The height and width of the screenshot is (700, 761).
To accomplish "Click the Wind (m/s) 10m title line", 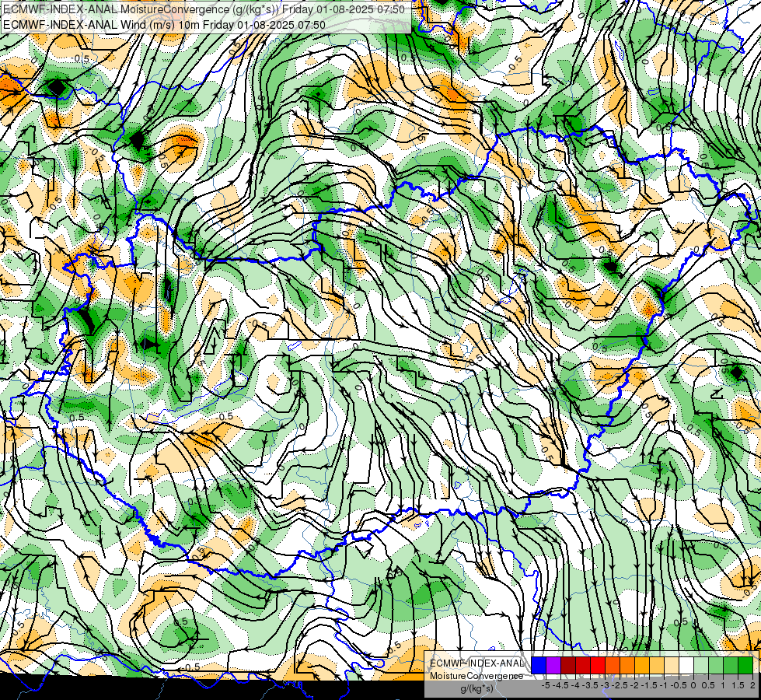I will [163, 24].
